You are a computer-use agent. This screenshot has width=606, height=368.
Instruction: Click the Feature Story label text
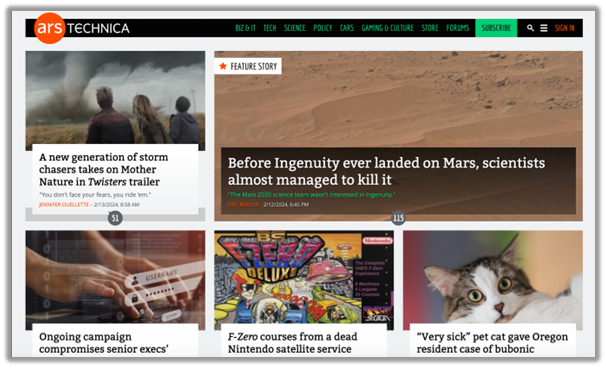coord(254,66)
